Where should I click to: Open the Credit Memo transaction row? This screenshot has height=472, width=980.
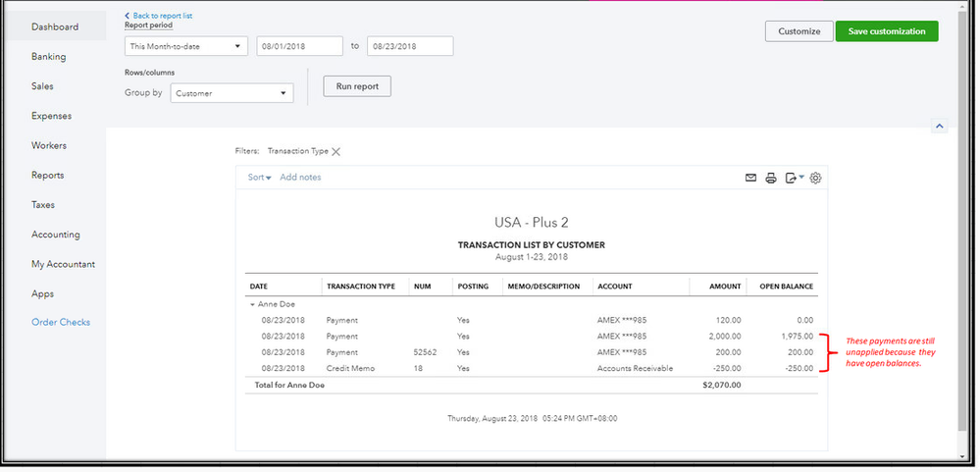coord(532,369)
